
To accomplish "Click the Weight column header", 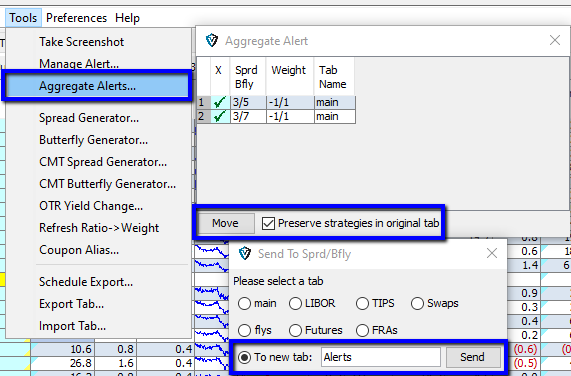I will [290, 77].
